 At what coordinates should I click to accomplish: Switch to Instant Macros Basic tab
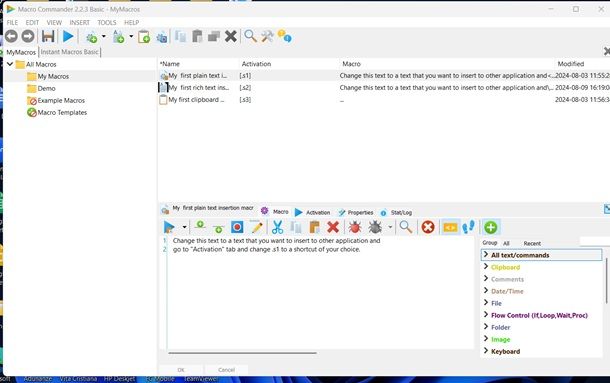tap(70, 52)
